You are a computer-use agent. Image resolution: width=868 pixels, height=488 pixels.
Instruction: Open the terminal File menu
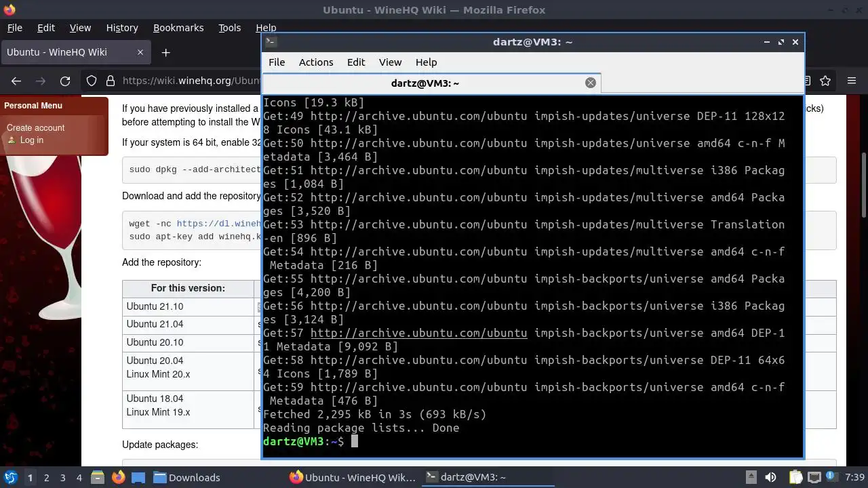(277, 62)
